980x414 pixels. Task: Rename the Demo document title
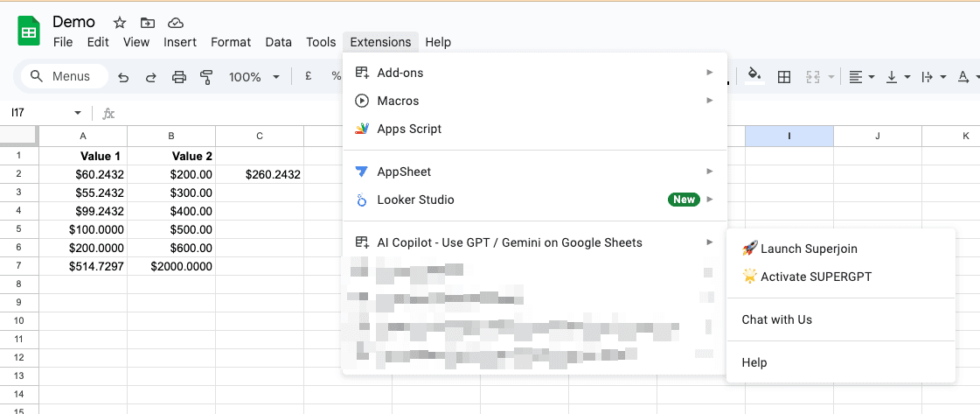73,23
